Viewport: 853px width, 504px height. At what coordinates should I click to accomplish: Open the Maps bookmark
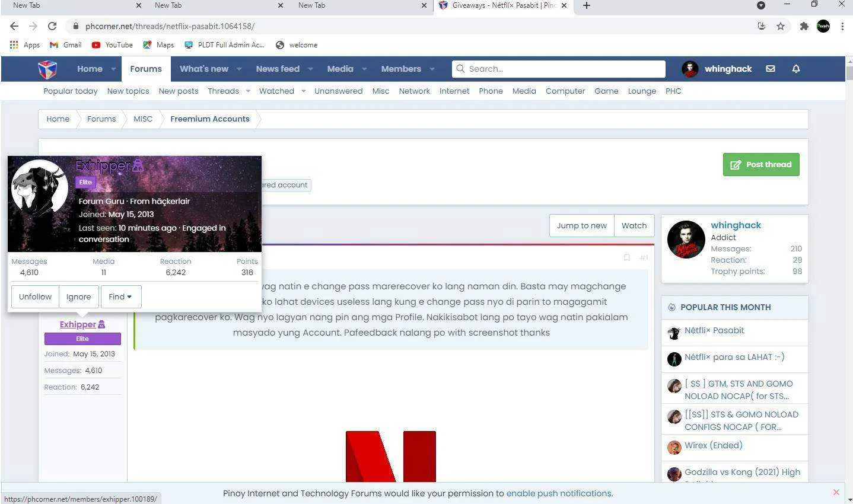(x=158, y=45)
